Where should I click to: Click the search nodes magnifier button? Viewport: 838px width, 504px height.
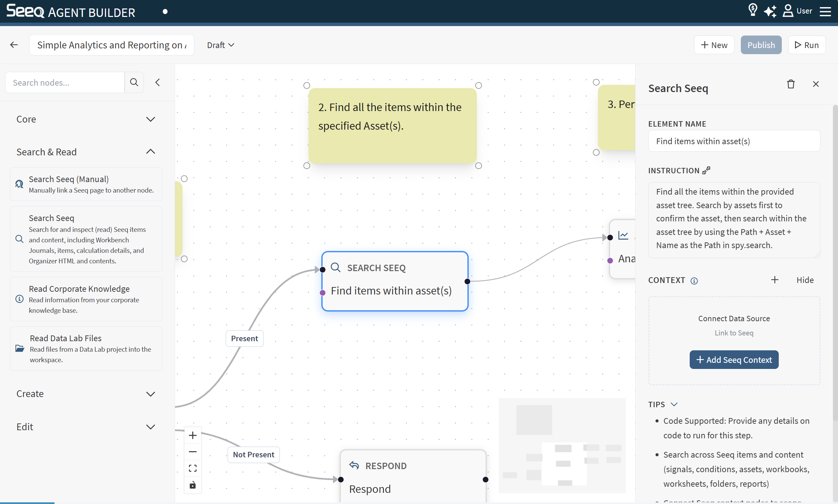(134, 82)
